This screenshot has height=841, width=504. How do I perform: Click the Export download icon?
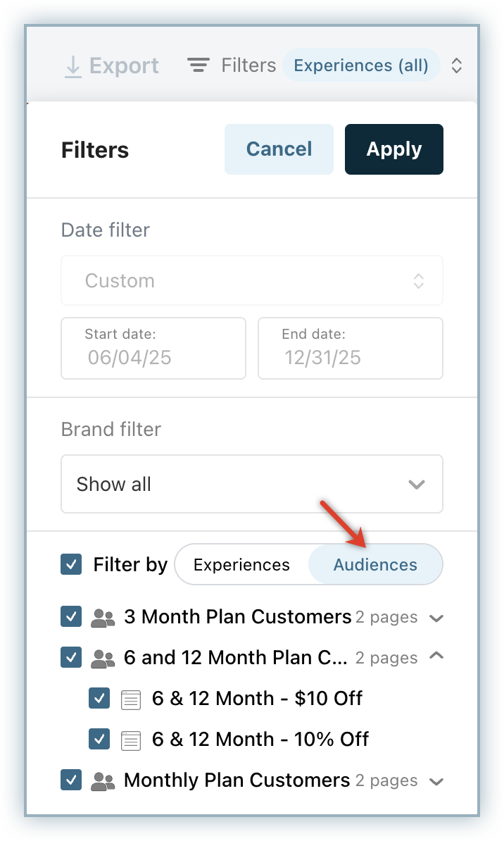coord(73,66)
